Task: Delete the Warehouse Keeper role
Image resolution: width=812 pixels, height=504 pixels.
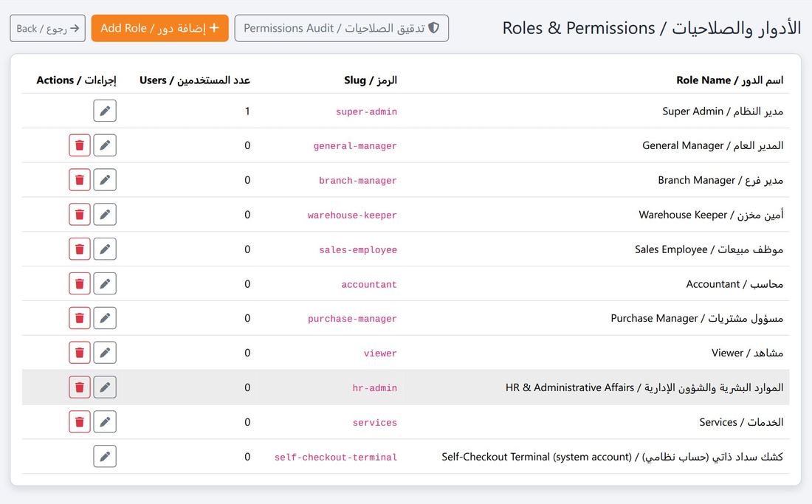Action: [x=80, y=214]
